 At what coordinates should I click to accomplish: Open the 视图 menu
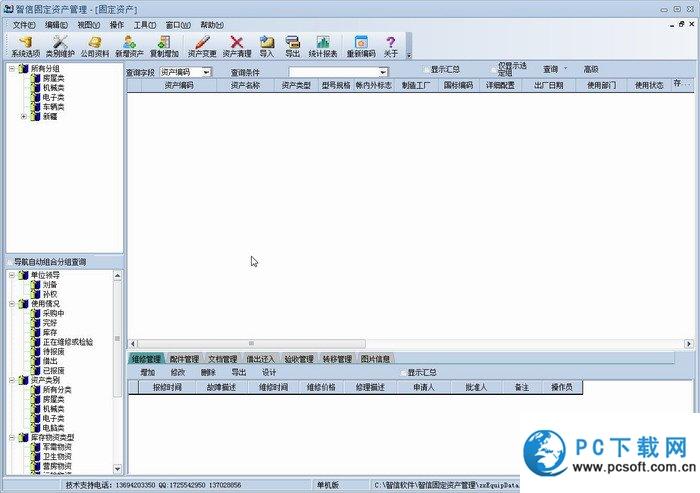(x=88, y=25)
